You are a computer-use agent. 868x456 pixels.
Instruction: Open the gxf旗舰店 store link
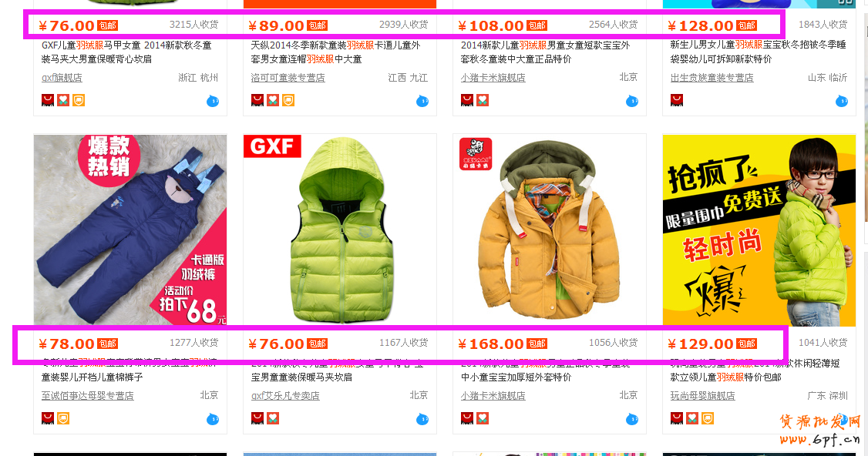[x=62, y=78]
